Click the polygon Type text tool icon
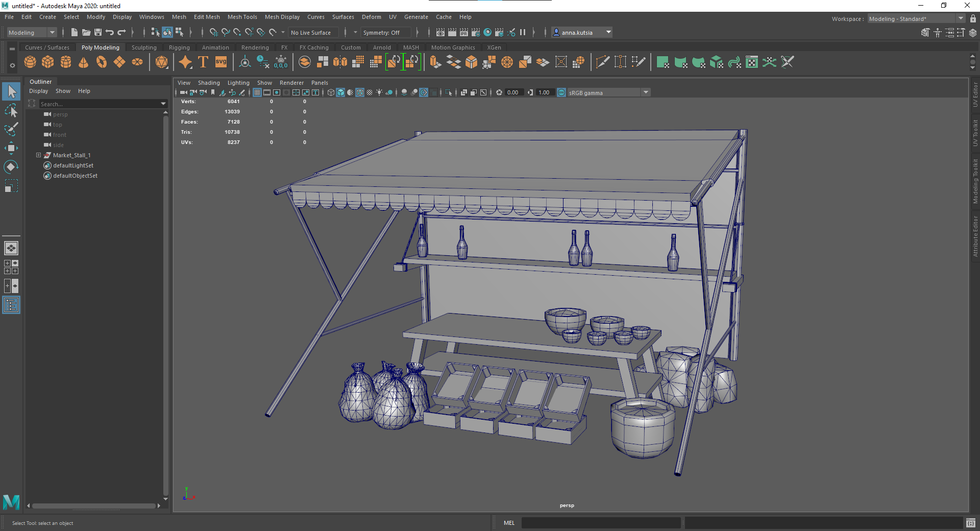This screenshot has width=980, height=531. click(203, 62)
